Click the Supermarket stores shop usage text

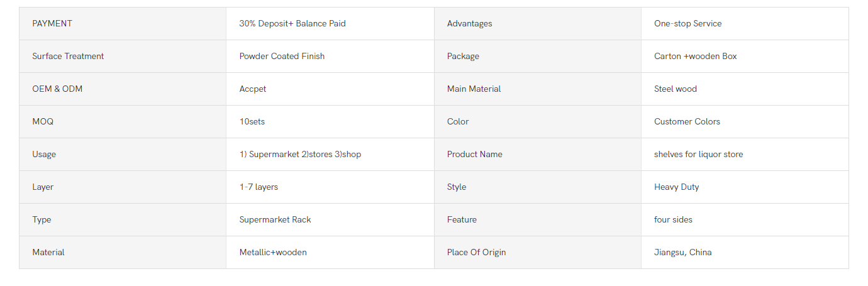coord(301,155)
